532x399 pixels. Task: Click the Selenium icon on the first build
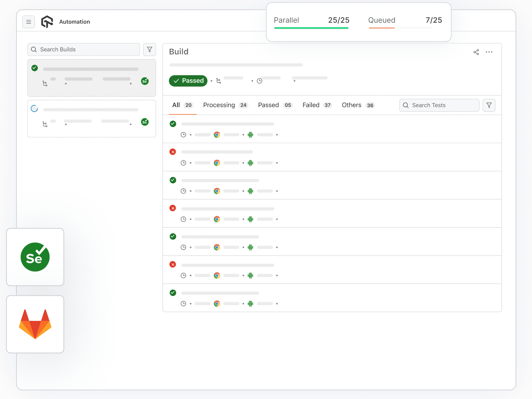click(x=145, y=81)
